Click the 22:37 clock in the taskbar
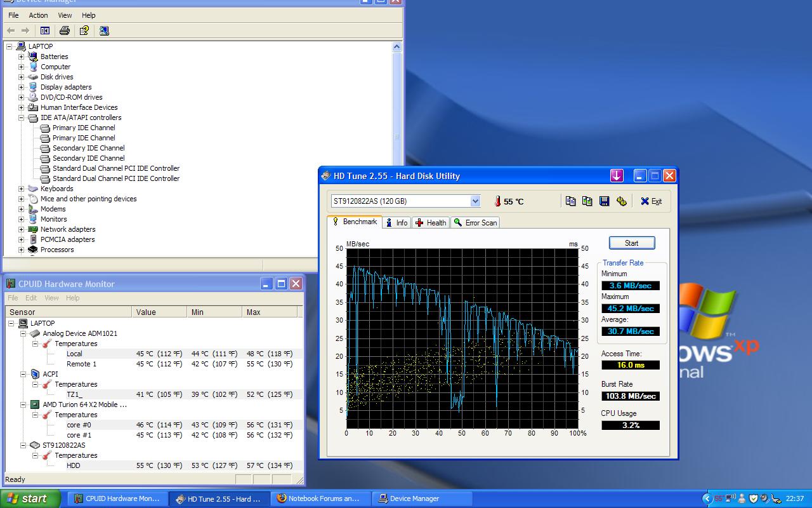812x508 pixels. (x=795, y=498)
